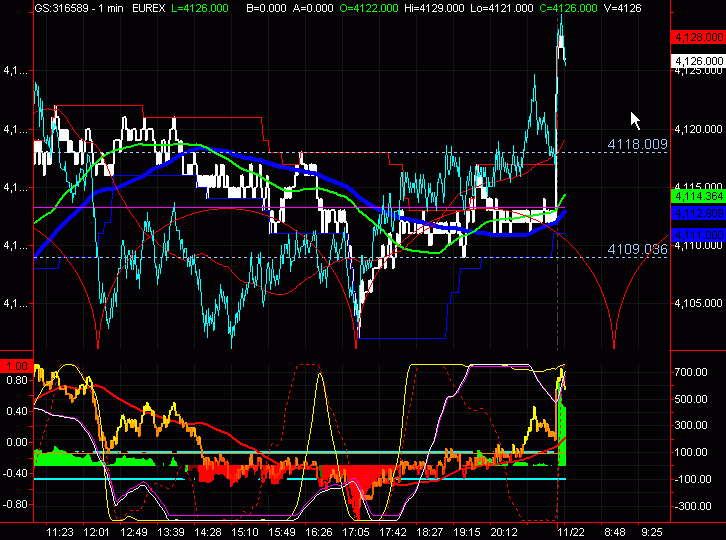Click the white 4,126.000 current price tag
Viewport: 726px width, 540px height.
click(x=697, y=61)
